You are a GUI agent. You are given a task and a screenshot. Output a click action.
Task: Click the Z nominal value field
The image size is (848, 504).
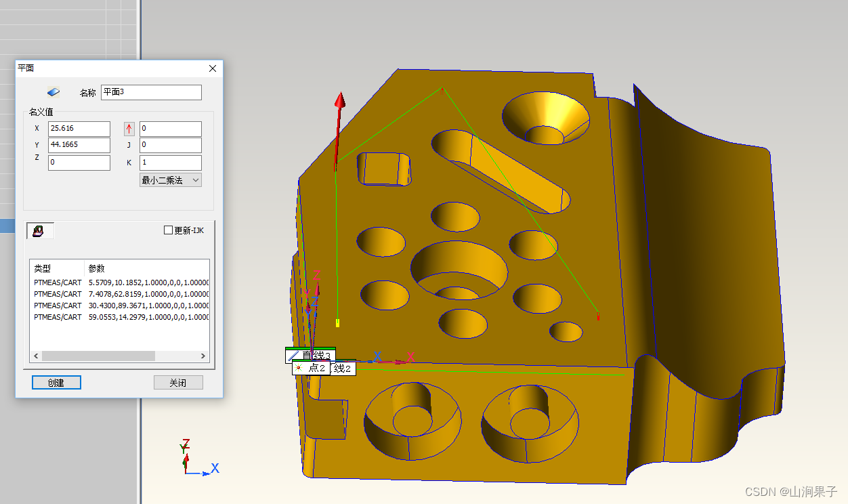point(79,163)
